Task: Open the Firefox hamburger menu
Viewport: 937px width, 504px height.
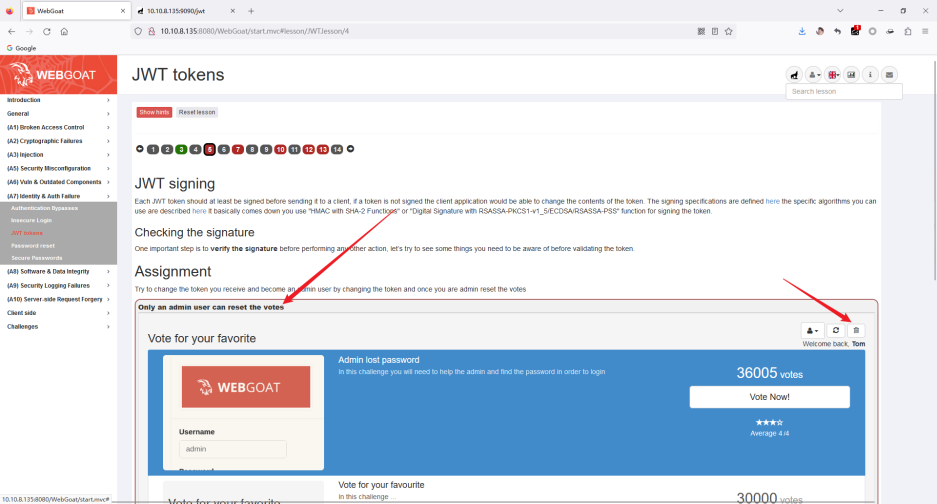Action: (925, 31)
